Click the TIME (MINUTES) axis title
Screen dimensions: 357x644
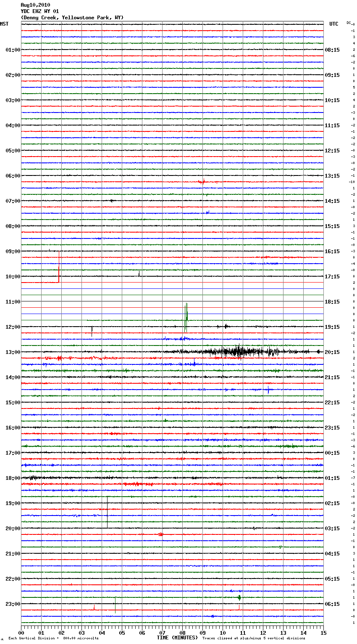coord(177,638)
